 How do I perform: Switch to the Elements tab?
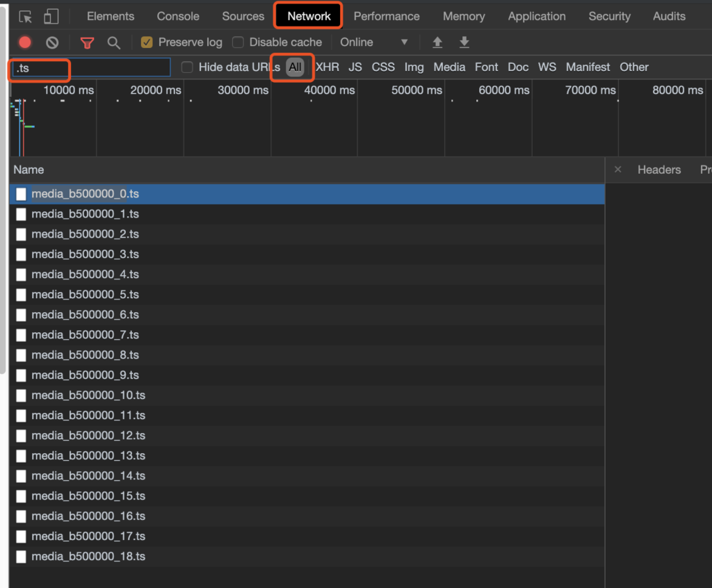click(111, 17)
